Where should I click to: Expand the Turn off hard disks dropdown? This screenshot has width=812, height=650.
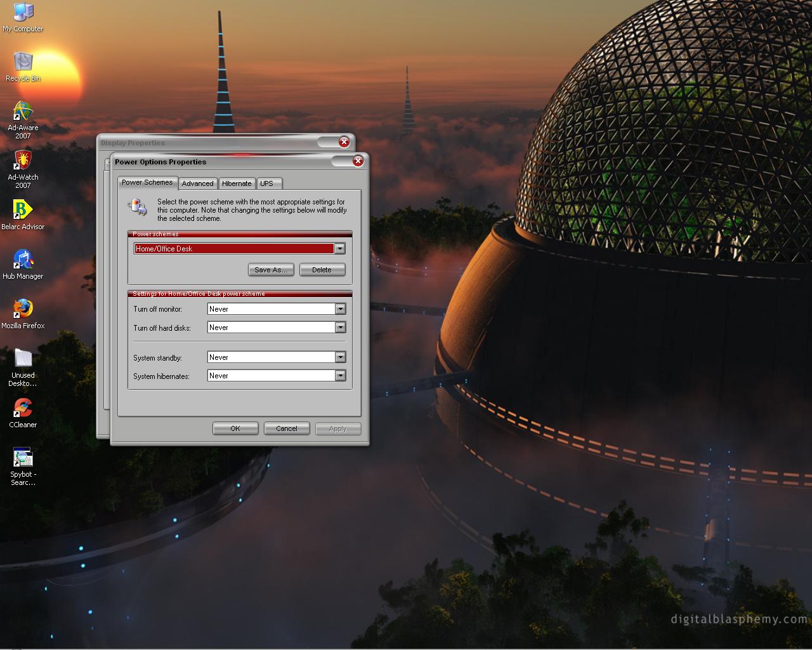(340, 328)
